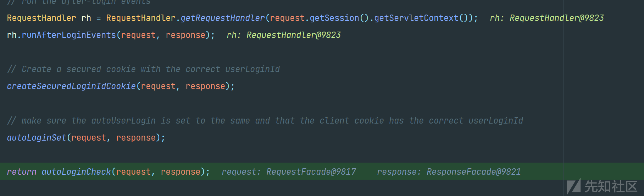644x196 pixels.
Task: Click the getRequestHandler method call
Action: [x=223, y=18]
